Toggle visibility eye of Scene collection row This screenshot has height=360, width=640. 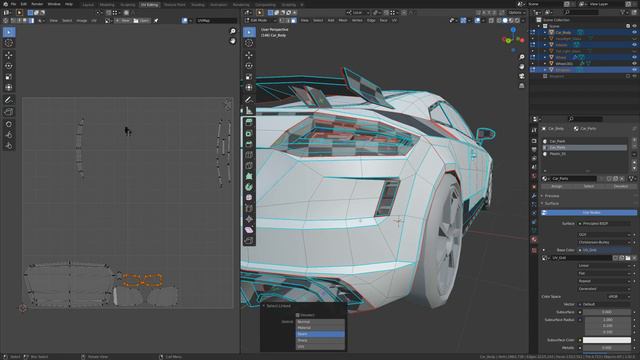point(634,26)
